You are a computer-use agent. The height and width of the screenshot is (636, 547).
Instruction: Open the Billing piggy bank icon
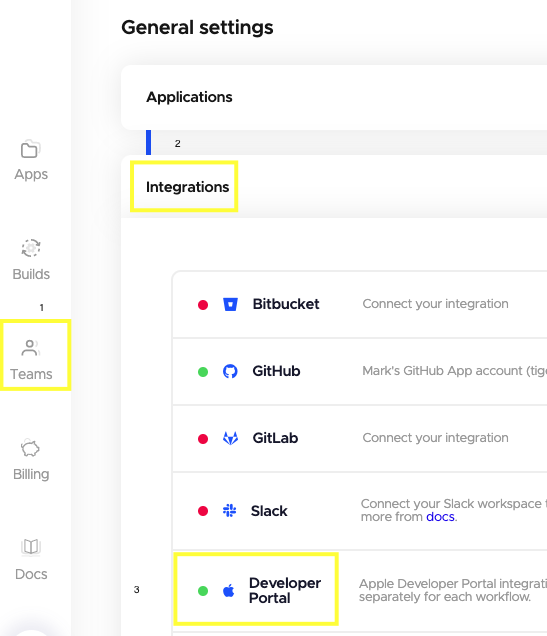30,448
